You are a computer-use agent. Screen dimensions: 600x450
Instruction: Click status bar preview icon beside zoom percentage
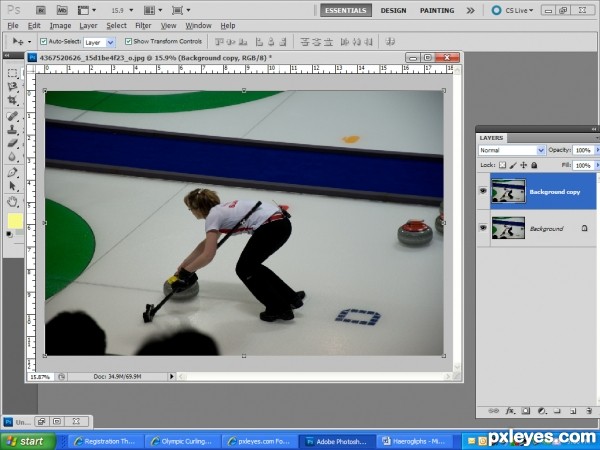(x=62, y=377)
